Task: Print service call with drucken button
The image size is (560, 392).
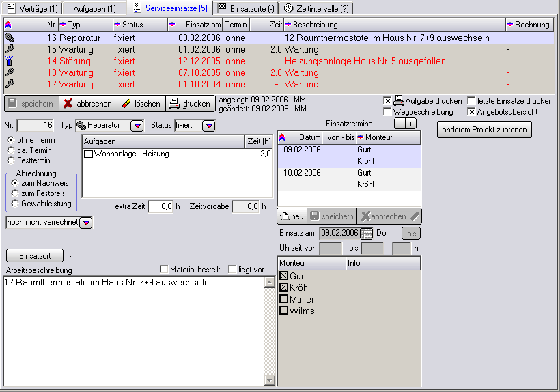Action: (x=189, y=104)
